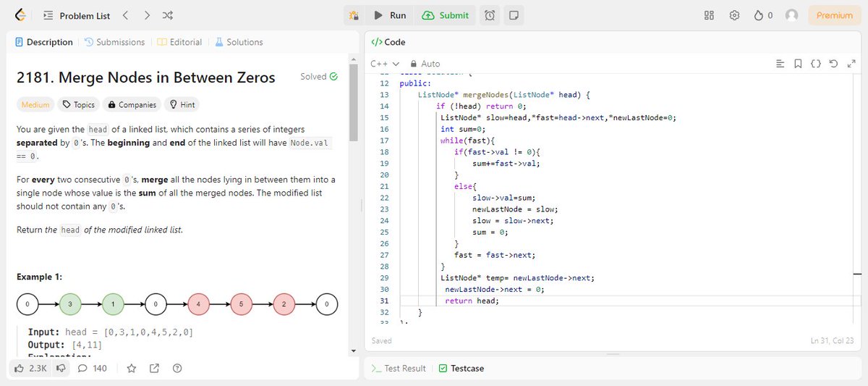Expand the Topics tag
This screenshot has width=868, height=386.
[79, 105]
